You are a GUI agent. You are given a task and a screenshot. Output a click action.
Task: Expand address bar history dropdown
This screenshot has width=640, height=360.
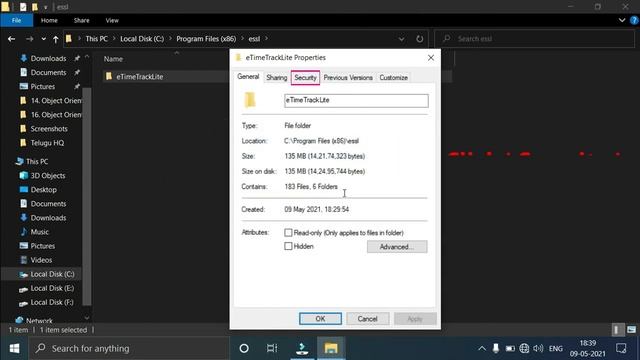401,39
